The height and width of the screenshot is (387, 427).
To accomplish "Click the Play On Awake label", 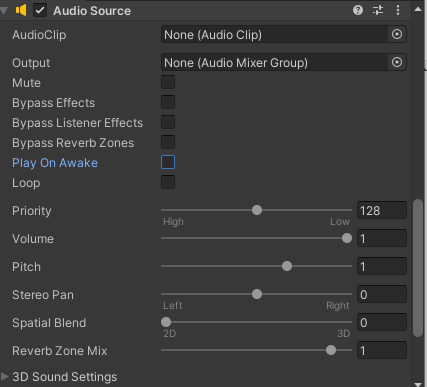I will coord(55,163).
